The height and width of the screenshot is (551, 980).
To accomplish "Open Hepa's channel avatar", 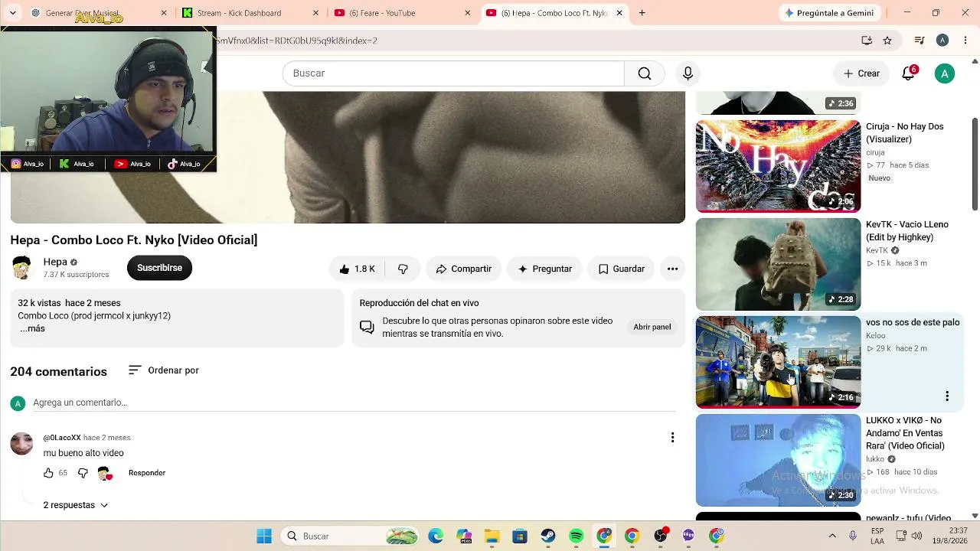I will (21, 268).
